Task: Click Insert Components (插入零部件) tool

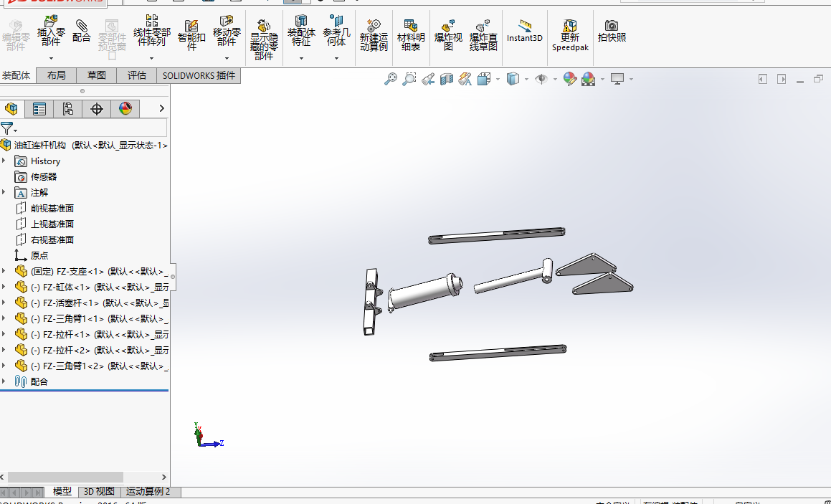Action: (x=51, y=32)
